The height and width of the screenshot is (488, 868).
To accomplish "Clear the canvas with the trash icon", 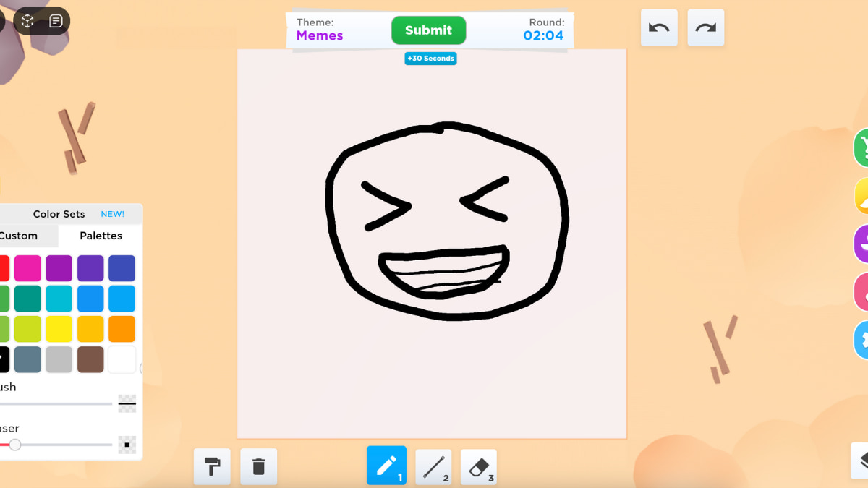I will (258, 466).
